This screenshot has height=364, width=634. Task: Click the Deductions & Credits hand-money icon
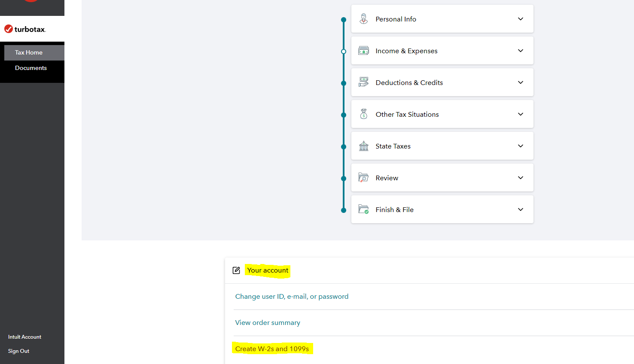(x=364, y=82)
